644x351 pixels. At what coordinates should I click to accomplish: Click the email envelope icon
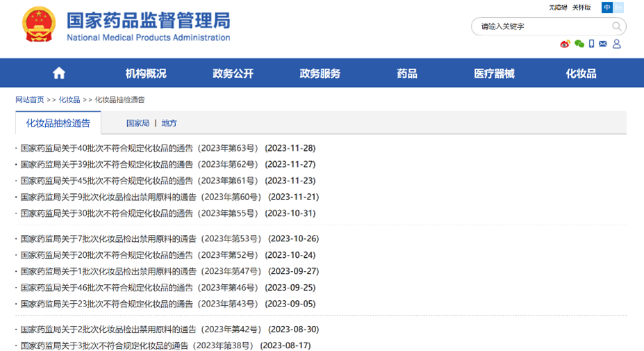(602, 44)
